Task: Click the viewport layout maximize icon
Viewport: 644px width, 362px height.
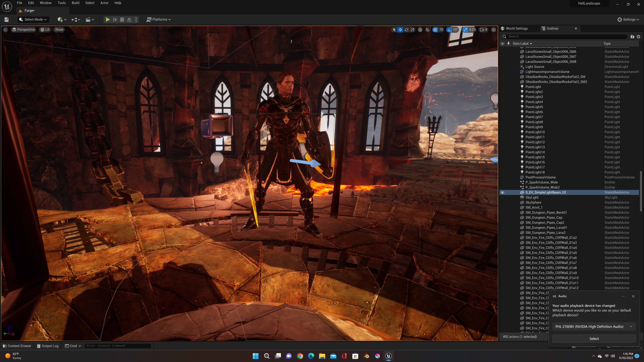Action: coord(494,30)
